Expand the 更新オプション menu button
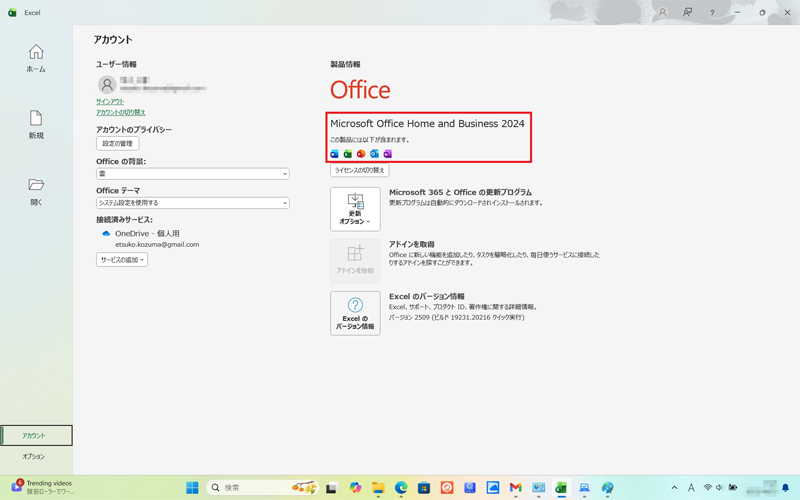 (x=355, y=209)
